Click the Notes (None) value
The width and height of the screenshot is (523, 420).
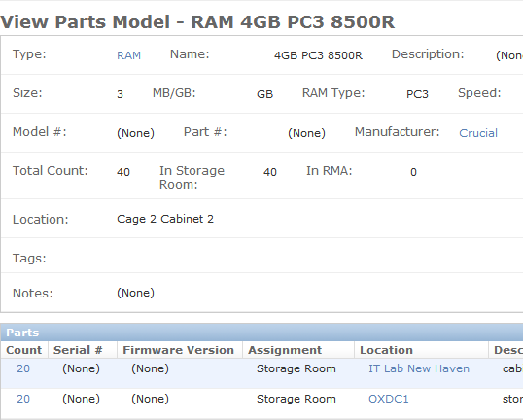click(x=135, y=293)
